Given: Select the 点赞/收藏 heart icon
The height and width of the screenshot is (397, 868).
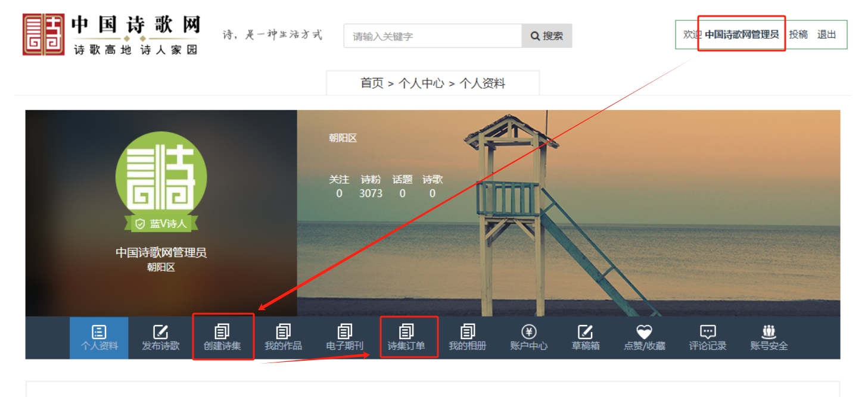Looking at the screenshot, I should (x=645, y=332).
